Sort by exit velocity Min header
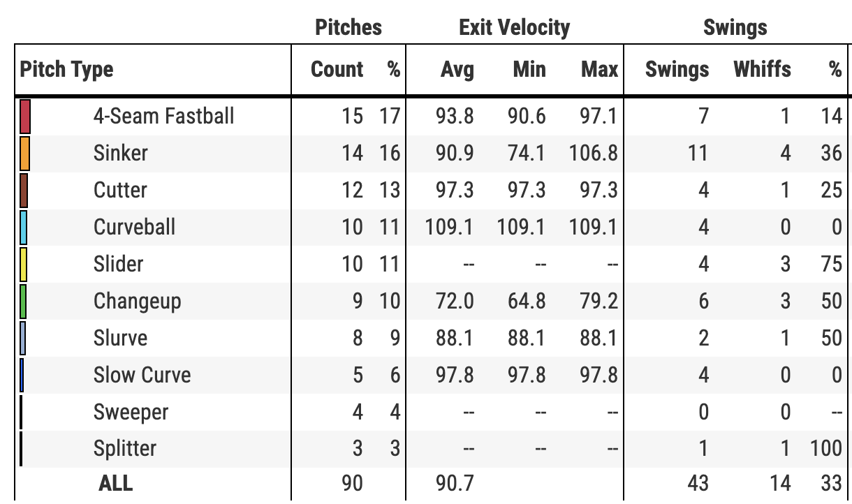852x504 pixels. [529, 70]
